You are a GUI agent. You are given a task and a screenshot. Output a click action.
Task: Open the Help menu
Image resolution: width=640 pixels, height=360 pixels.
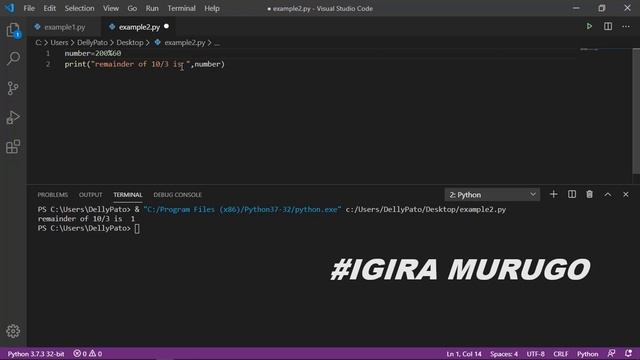(x=212, y=8)
